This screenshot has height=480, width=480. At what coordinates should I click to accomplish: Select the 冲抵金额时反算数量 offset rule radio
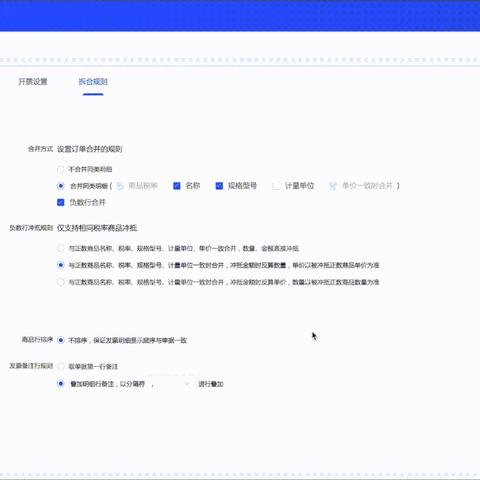tap(61, 265)
